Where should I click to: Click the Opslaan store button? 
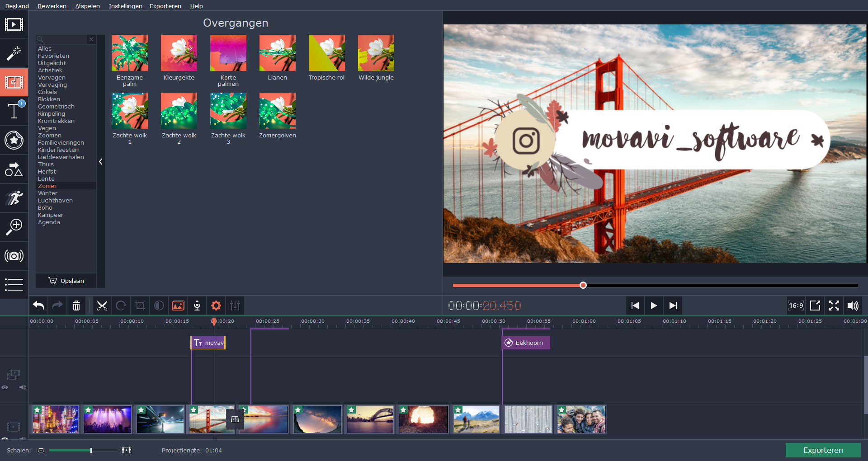tap(66, 281)
